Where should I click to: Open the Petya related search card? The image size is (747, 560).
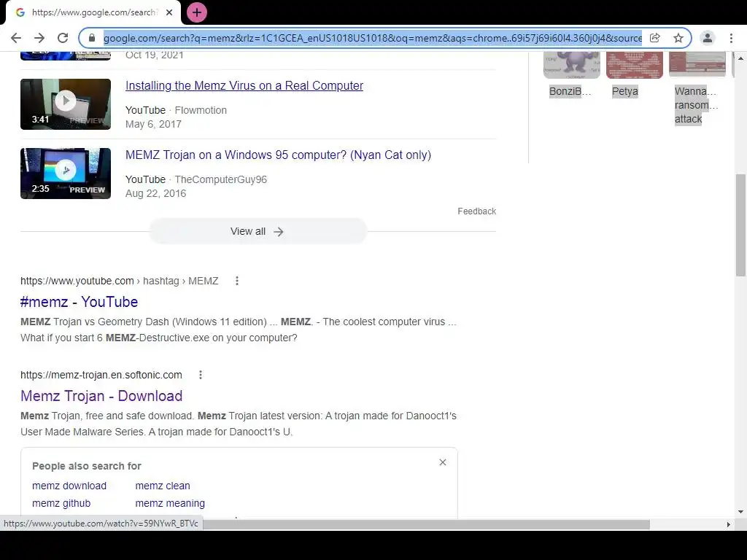(x=634, y=75)
